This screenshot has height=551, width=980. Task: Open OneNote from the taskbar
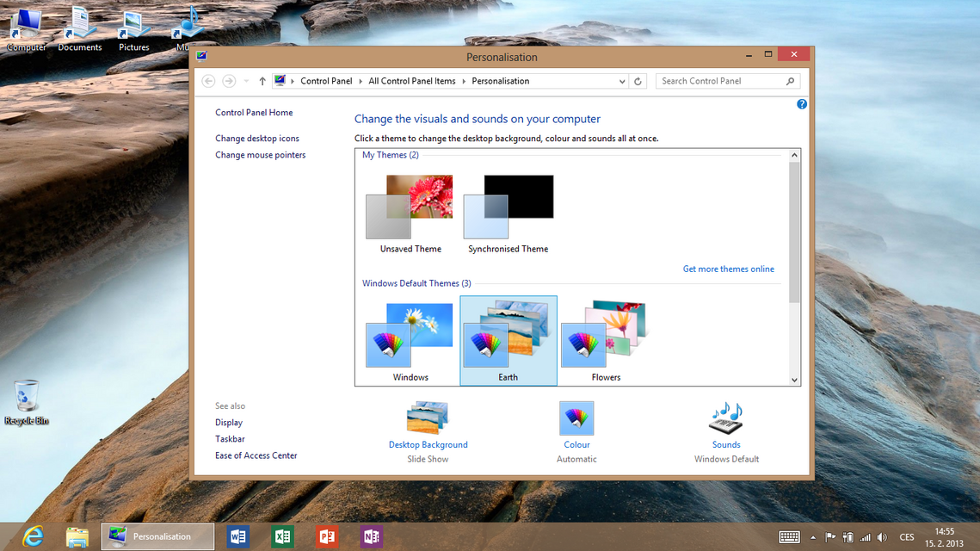(371, 536)
